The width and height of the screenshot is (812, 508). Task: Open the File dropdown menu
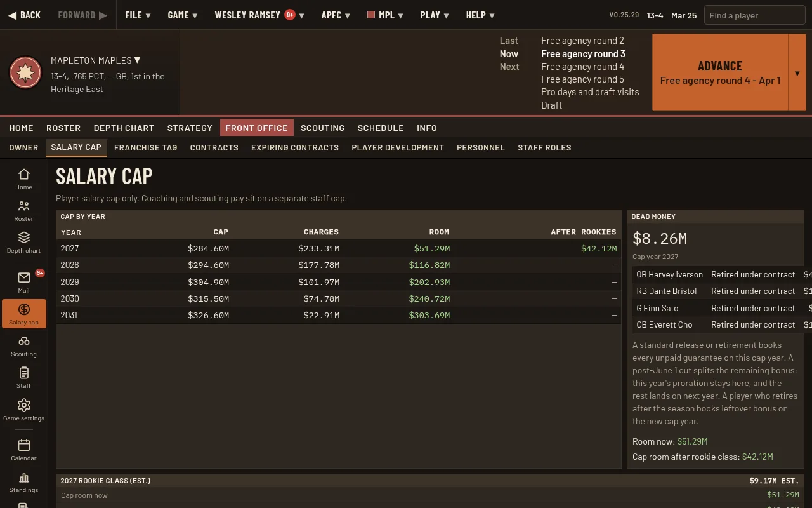[138, 15]
